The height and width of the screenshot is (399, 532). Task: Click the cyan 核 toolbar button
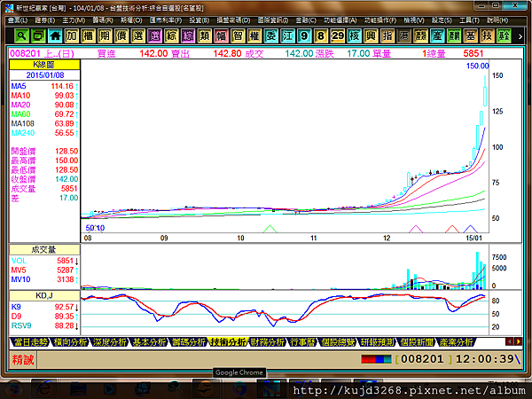pyautogui.click(x=354, y=35)
